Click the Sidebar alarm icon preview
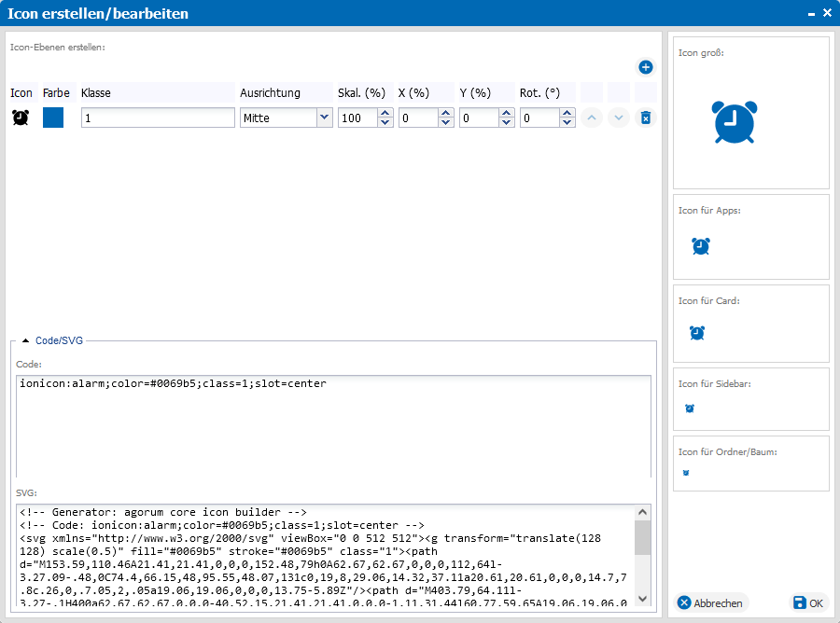This screenshot has width=840, height=623. 690,408
